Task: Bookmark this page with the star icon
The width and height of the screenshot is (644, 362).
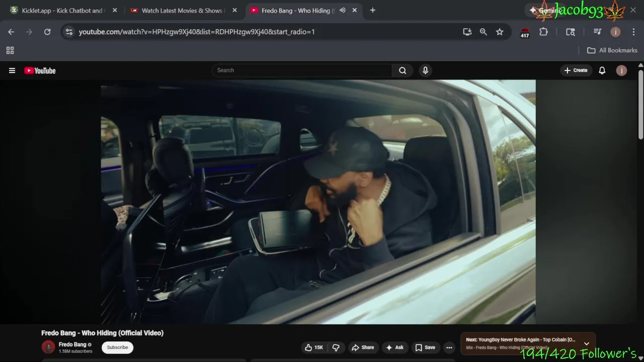Action: coord(500,32)
